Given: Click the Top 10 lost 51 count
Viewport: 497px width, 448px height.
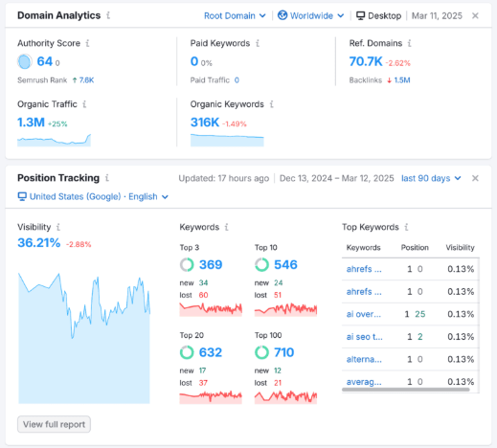Looking at the screenshot, I should 278,295.
